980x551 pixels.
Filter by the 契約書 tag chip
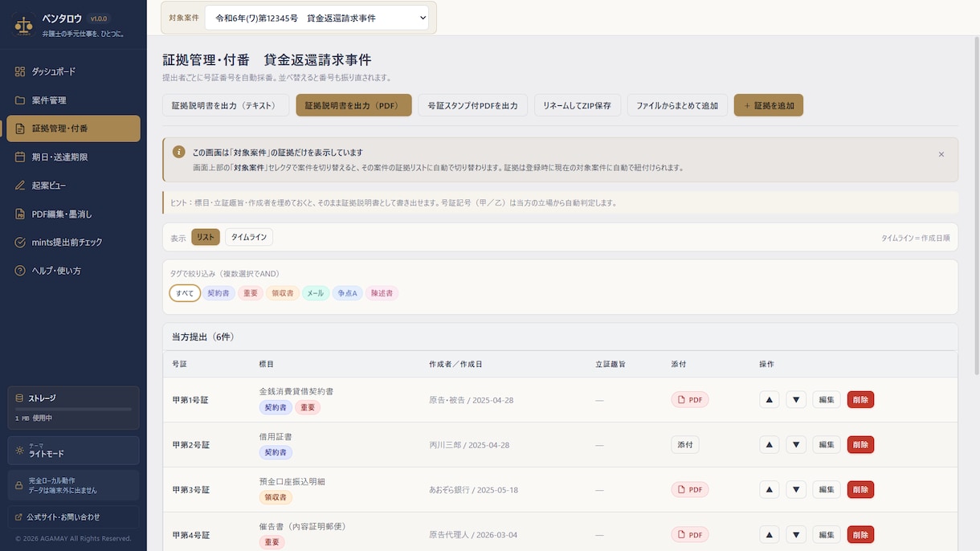pyautogui.click(x=218, y=293)
